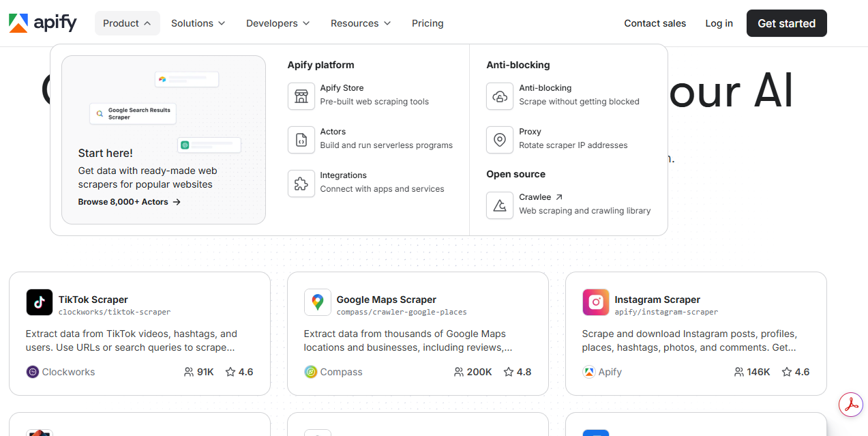868x436 pixels.
Task: Click the Proxy location pin icon
Action: click(x=500, y=140)
